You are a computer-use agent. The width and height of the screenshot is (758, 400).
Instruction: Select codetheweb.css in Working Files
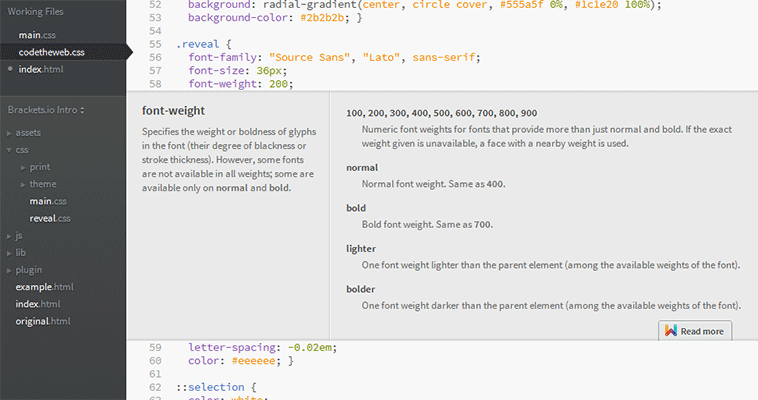(51, 52)
